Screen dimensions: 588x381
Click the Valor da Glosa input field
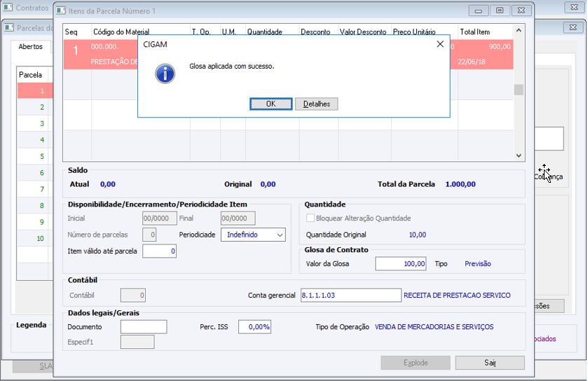[400, 264]
